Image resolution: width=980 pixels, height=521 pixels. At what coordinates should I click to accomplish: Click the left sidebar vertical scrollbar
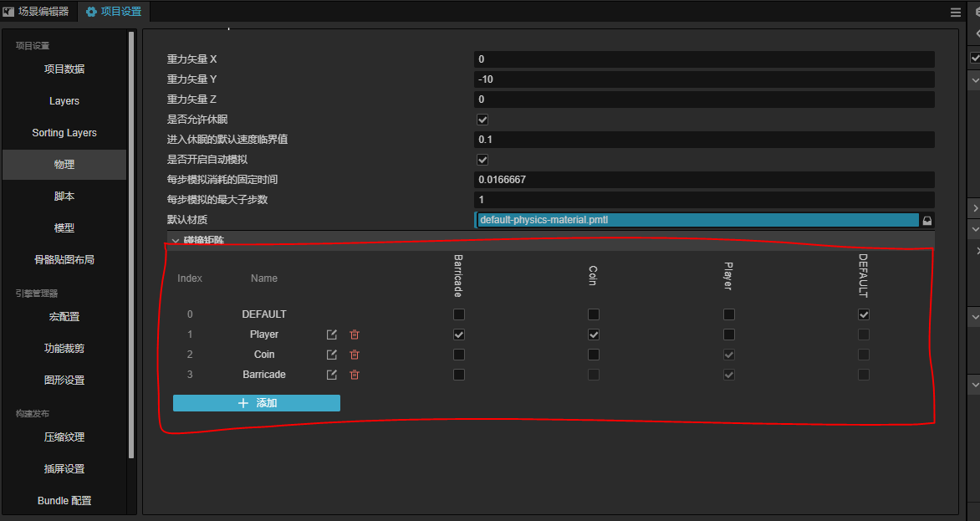131,243
